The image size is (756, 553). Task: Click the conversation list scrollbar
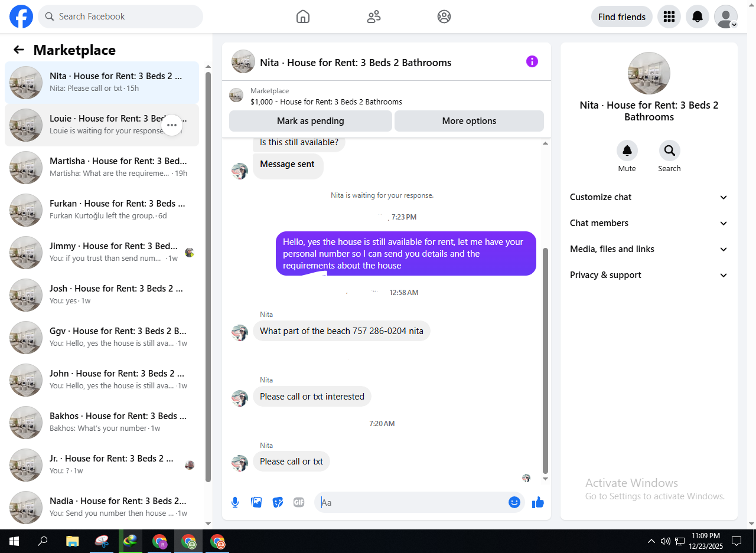pos(208,277)
